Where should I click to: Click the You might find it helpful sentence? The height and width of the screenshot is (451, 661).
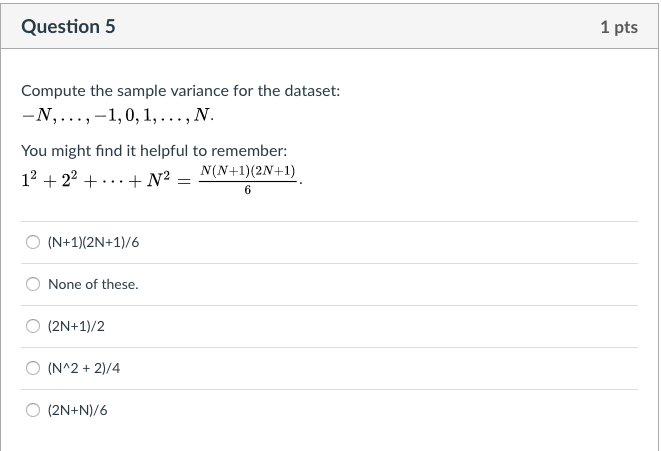tap(154, 150)
